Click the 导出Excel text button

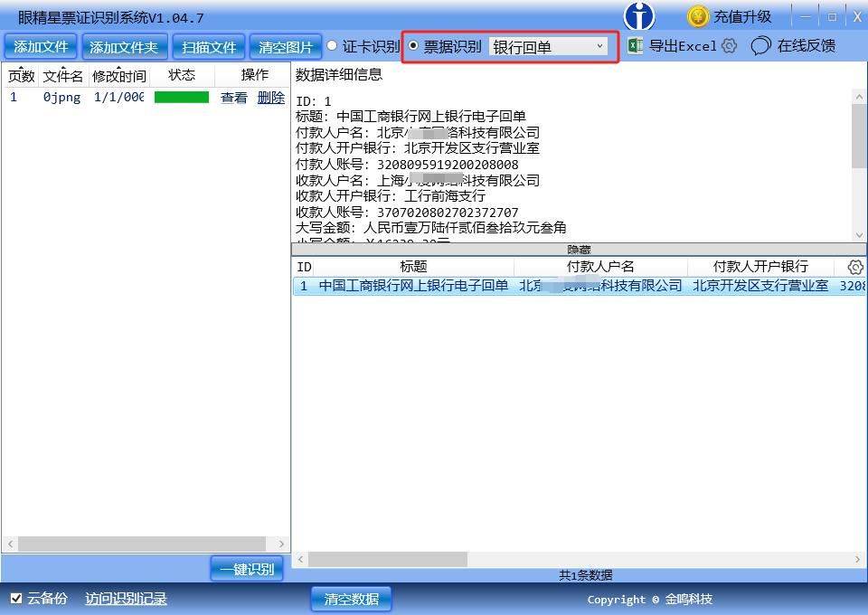(684, 46)
